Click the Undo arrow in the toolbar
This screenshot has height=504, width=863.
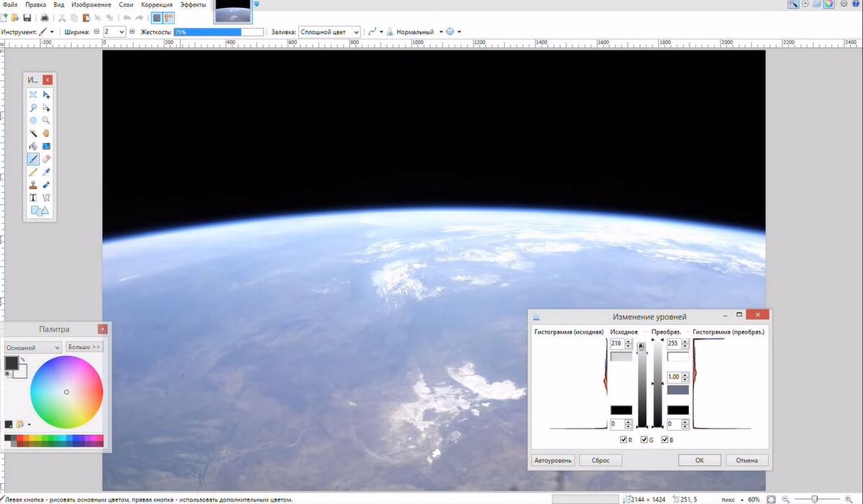pyautogui.click(x=127, y=17)
